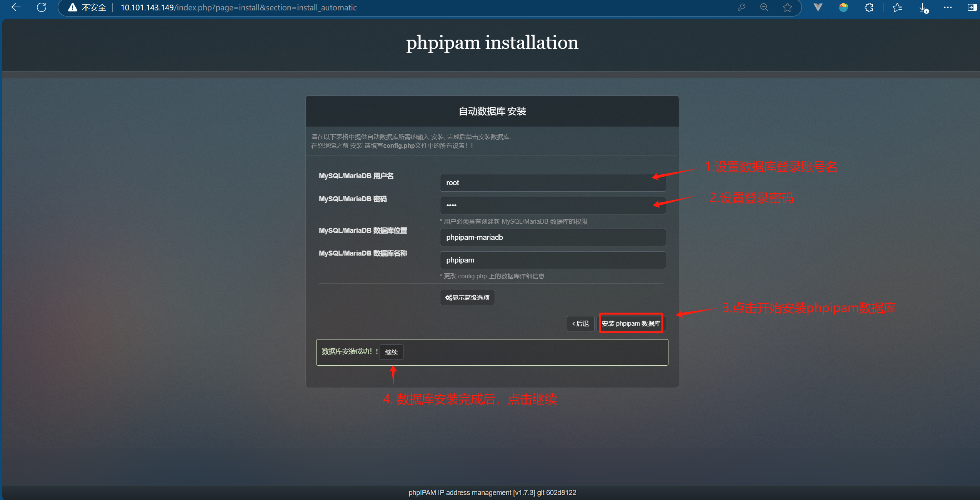980x500 pixels.
Task: Click the zoom magnifier icon in toolbar
Action: pos(764,7)
